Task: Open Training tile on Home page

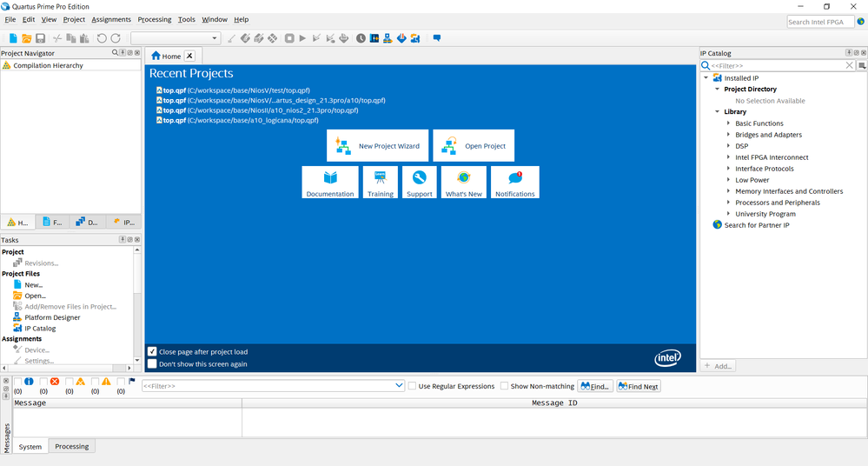Action: 381,183
